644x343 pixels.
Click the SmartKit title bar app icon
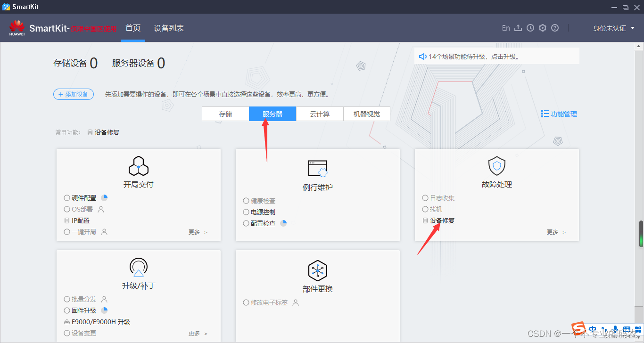tap(6, 7)
